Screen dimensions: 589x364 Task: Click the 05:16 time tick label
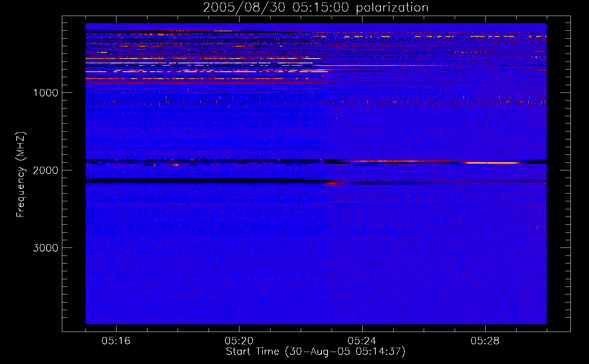(x=116, y=341)
